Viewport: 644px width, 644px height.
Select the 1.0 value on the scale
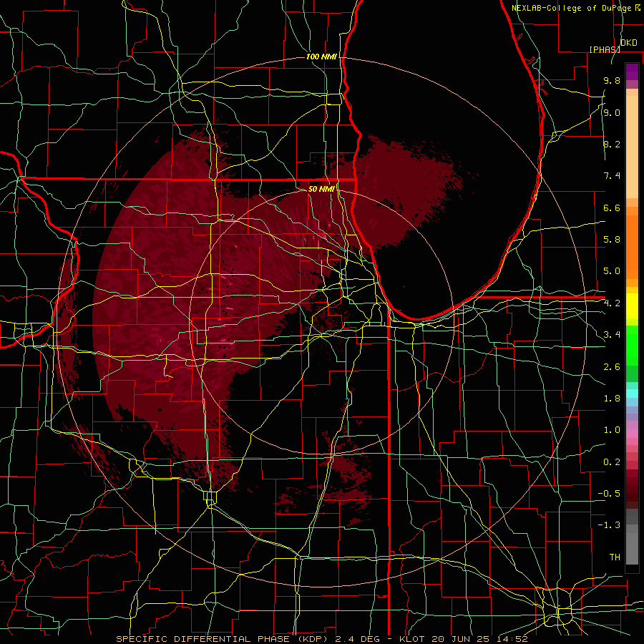coord(612,430)
